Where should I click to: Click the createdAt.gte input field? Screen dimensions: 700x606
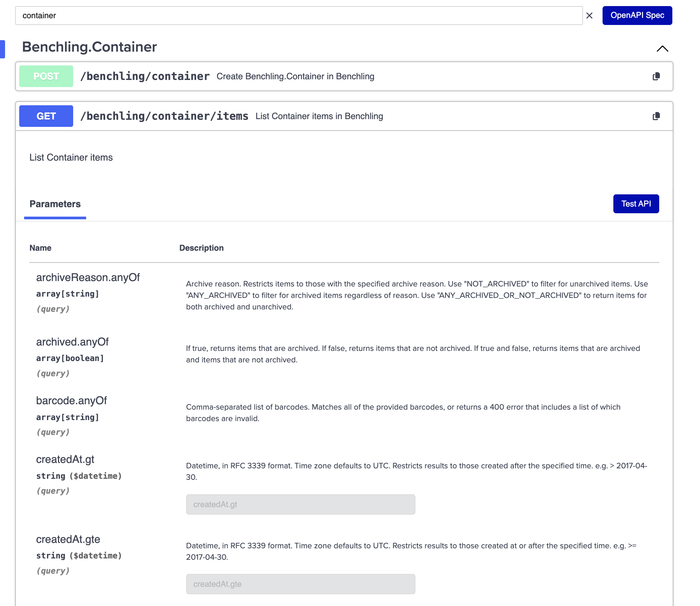coord(300,584)
